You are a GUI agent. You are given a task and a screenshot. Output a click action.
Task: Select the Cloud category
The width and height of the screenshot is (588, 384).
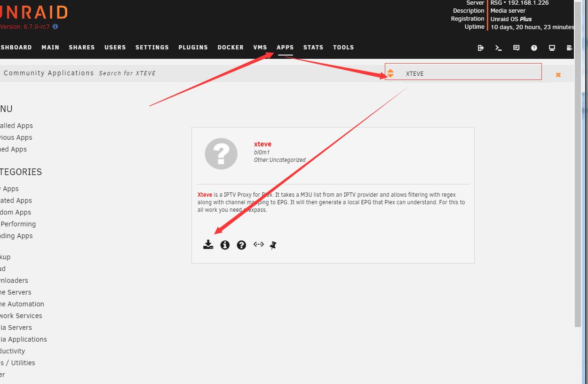[x=3, y=269]
